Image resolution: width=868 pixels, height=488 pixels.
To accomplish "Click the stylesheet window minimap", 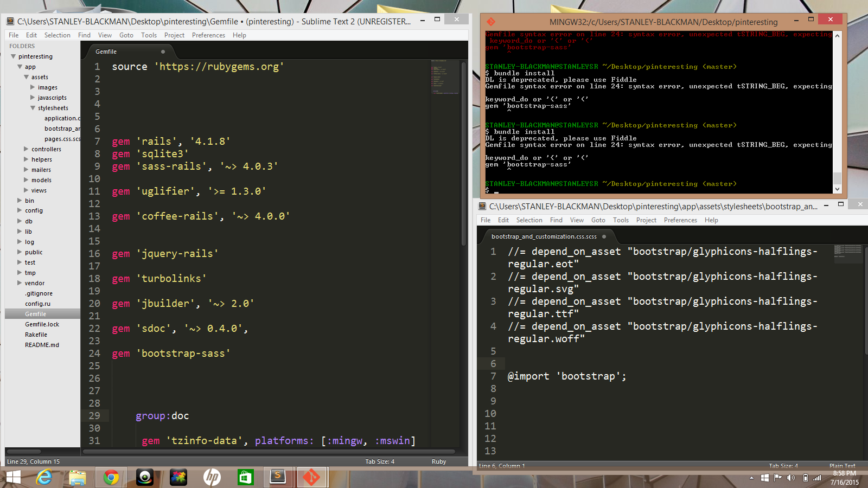I will 848,254.
